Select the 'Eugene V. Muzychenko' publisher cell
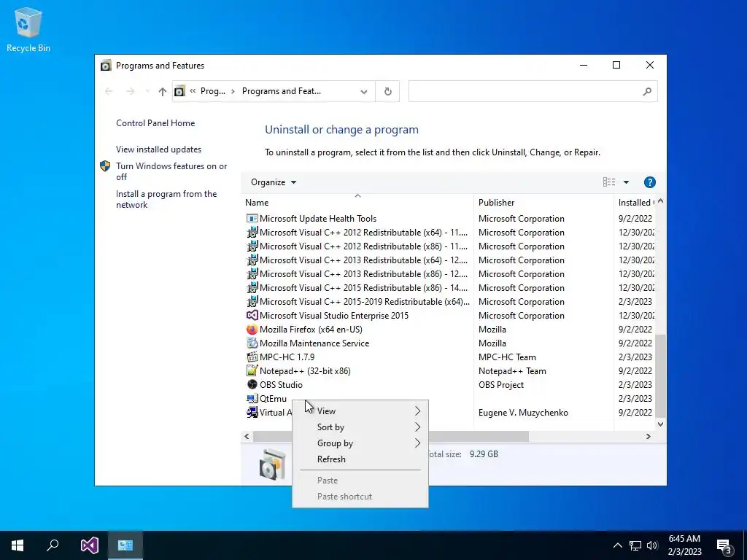Viewport: 747px width, 560px height. pos(523,413)
